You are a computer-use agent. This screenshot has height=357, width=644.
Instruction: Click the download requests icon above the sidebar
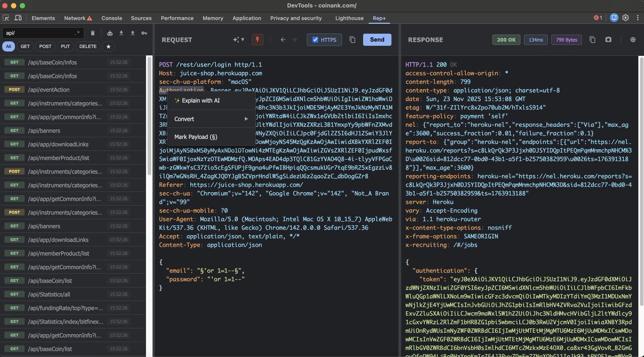click(121, 33)
